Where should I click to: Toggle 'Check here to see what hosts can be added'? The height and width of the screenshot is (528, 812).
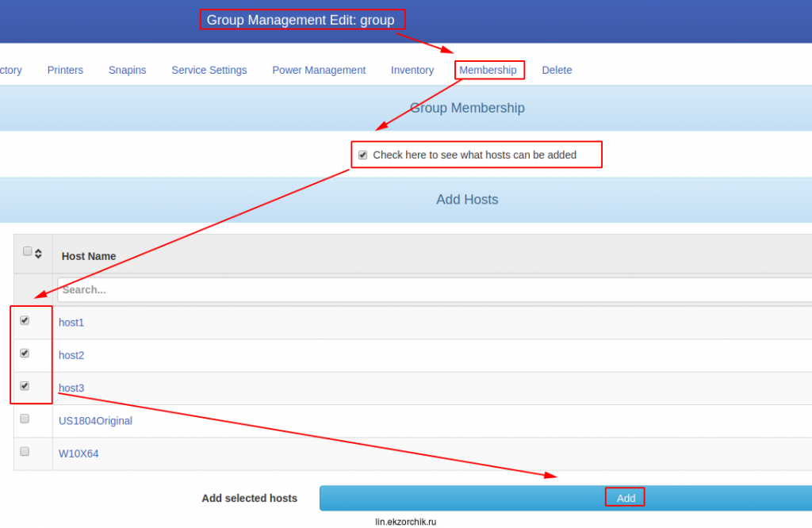point(363,155)
